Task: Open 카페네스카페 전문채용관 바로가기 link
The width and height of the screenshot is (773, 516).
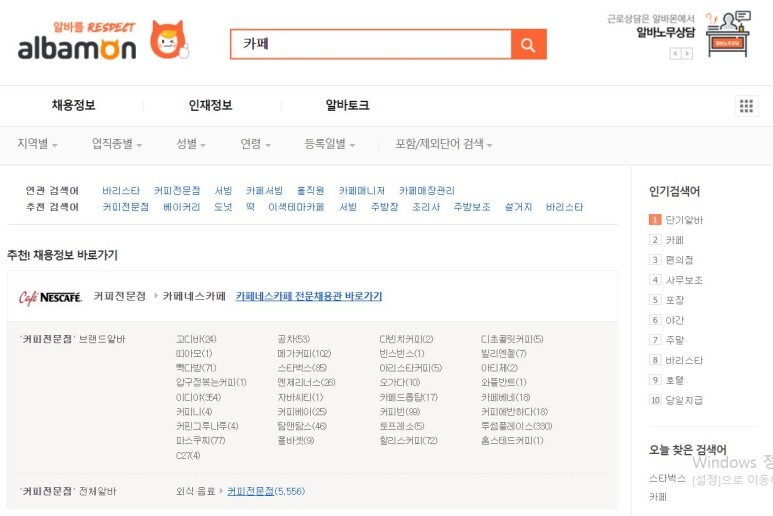Action: [309, 297]
